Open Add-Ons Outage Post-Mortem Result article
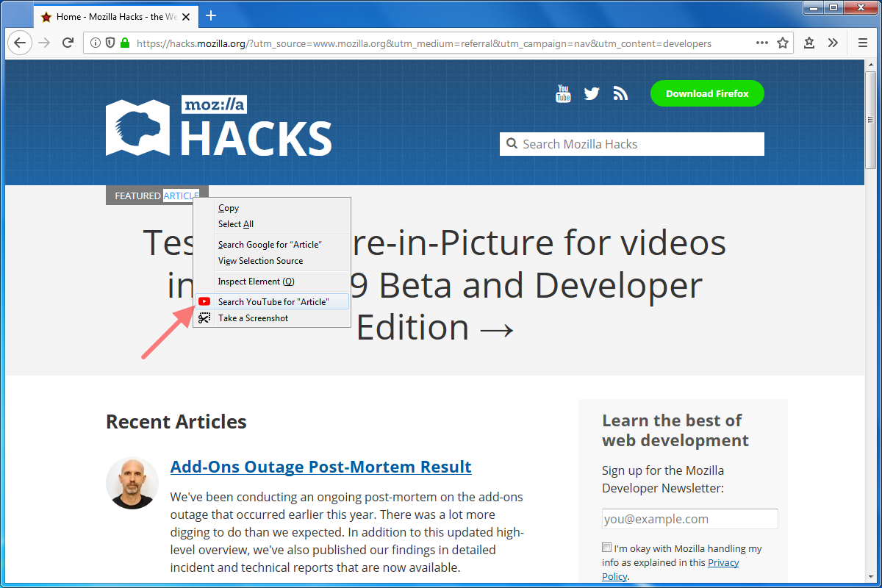This screenshot has width=882, height=588. click(320, 467)
